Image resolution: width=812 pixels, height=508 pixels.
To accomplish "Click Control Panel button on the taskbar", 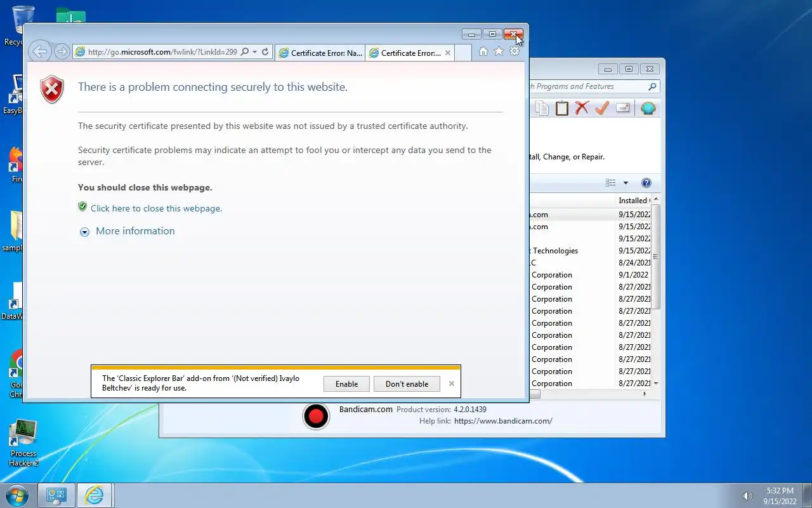I will [x=56, y=495].
